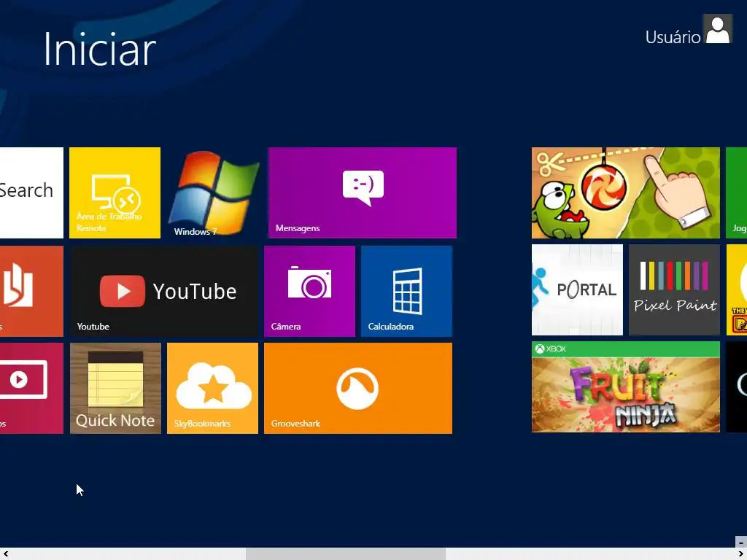The image size is (747, 560).
Task: Launch the Quick Note tile
Action: [x=115, y=388]
